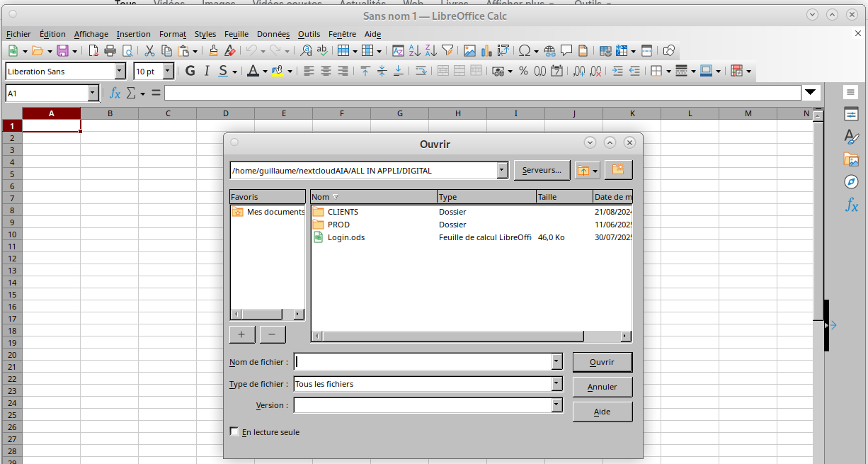The width and height of the screenshot is (868, 464).
Task: Toggle italic I formatting button
Action: tap(207, 71)
